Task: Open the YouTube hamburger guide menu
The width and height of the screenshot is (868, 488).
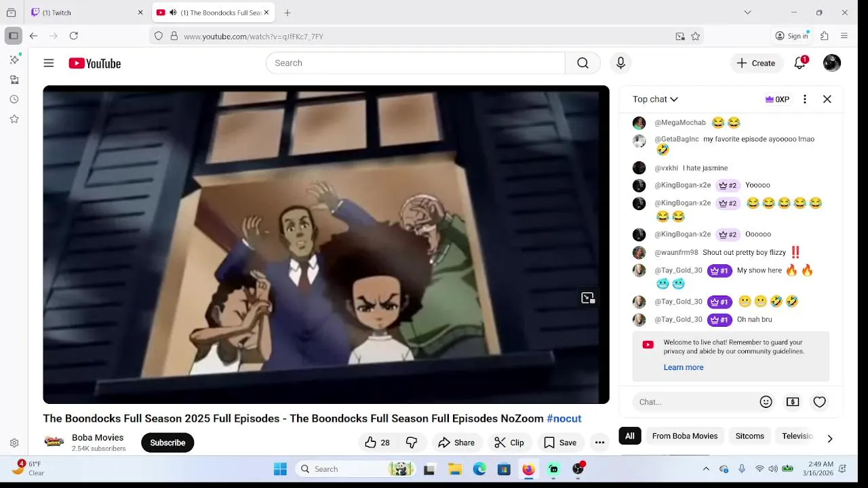Action: (49, 63)
